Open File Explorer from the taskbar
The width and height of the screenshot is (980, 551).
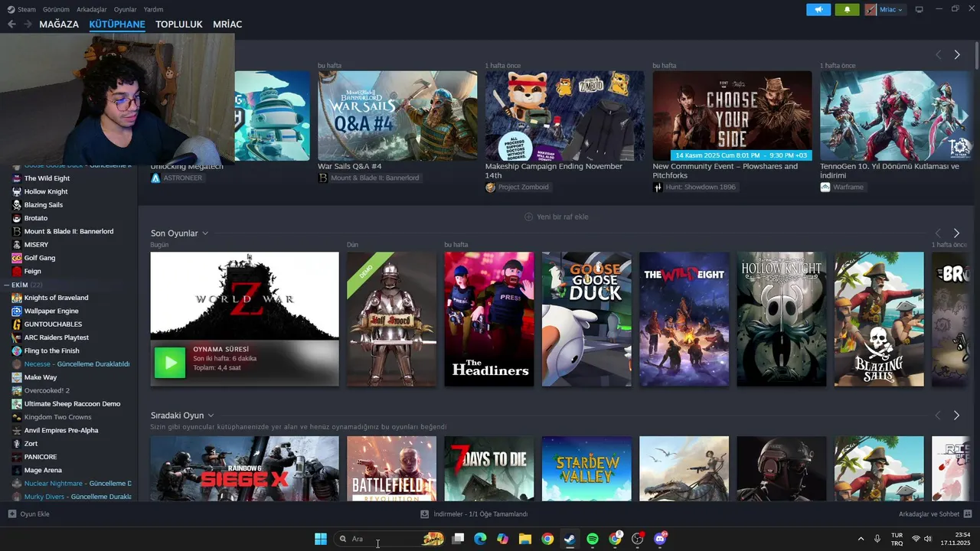coord(525,539)
